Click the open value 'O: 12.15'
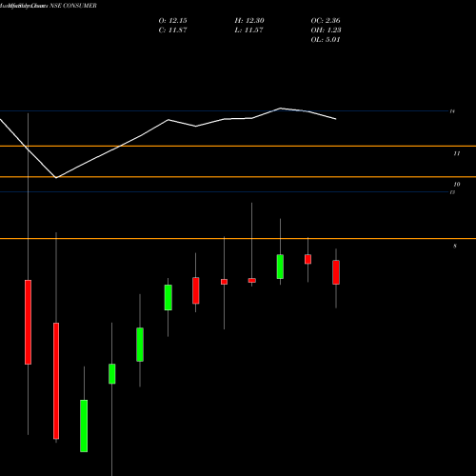 (172, 21)
